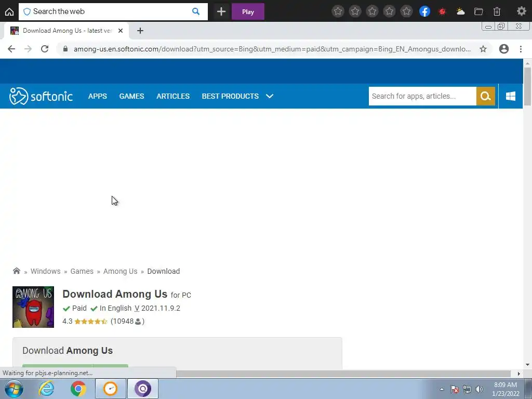This screenshot has height=399, width=532.
Task: Click the Action Center flag icon
Action: click(x=455, y=389)
